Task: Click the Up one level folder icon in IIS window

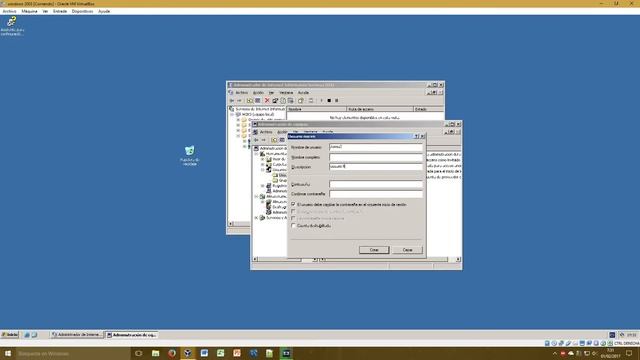Action: 250,100
